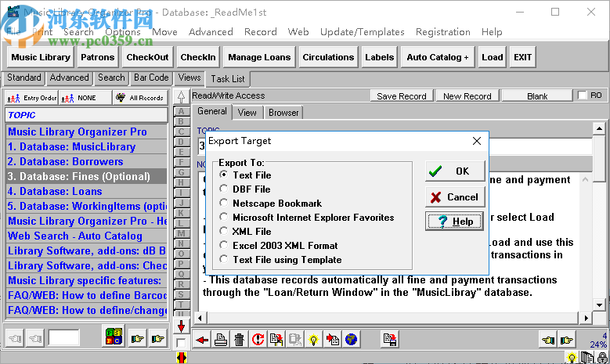
Task: Click the status bar padlock icon
Action: (x=603, y=358)
